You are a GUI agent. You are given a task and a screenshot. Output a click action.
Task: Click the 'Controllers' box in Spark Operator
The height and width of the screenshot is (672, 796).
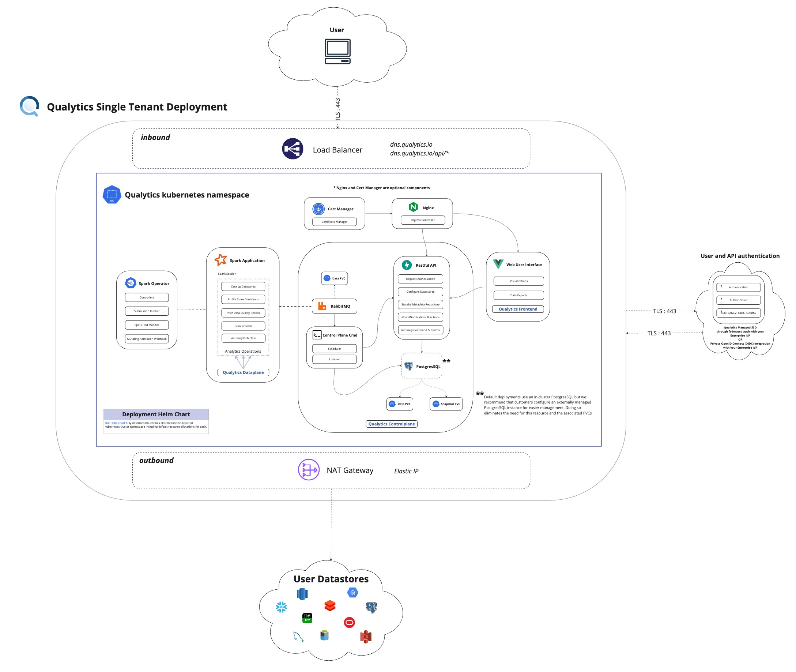click(x=147, y=297)
